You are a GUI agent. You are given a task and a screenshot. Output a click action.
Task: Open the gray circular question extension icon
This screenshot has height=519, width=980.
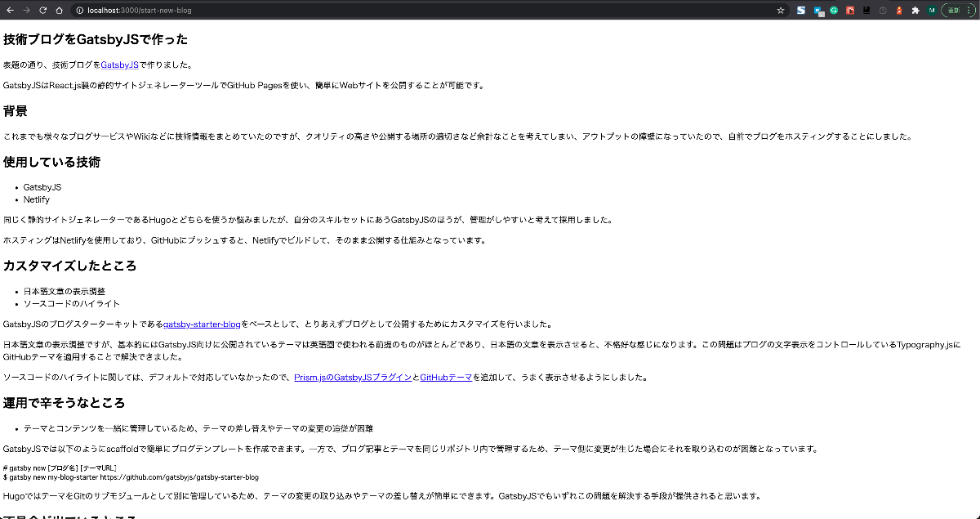pos(882,11)
